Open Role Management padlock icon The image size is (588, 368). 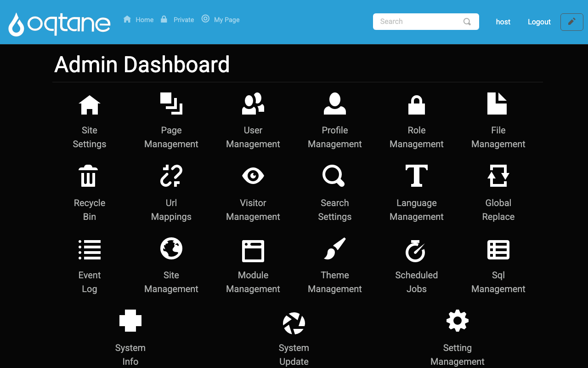coord(417,105)
